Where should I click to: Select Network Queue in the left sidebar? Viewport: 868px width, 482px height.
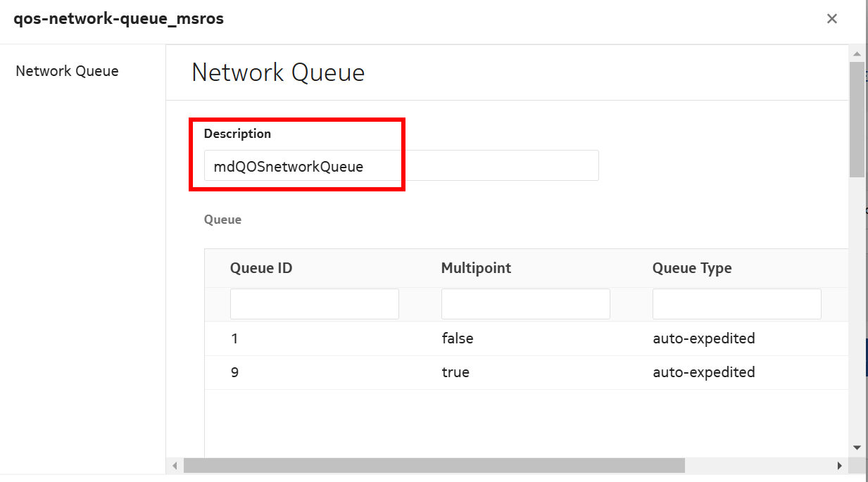67,71
